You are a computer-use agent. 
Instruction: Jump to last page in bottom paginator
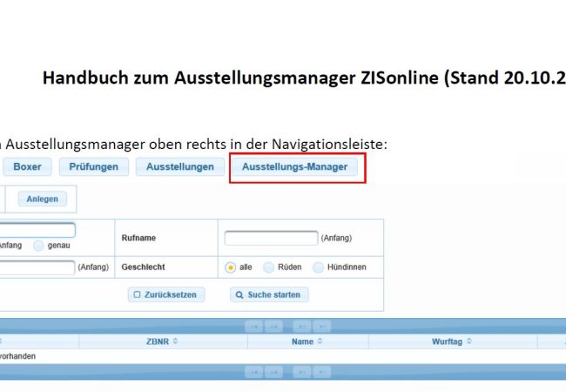(322, 372)
